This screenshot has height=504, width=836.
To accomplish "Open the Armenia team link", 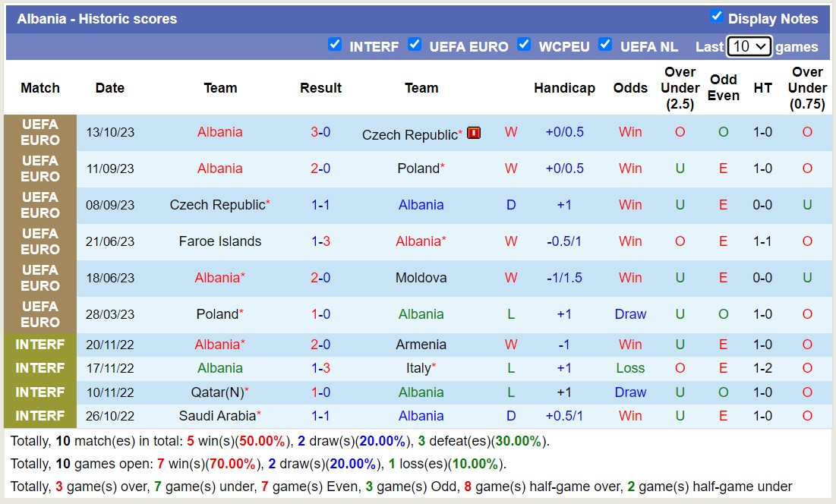I will pos(421,345).
